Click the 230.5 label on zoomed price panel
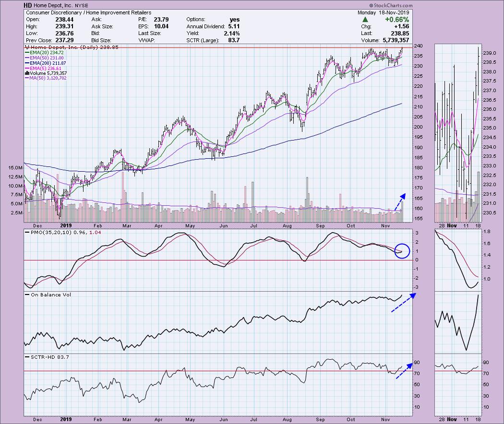Screen dimensions: 504x424 coord(489,212)
